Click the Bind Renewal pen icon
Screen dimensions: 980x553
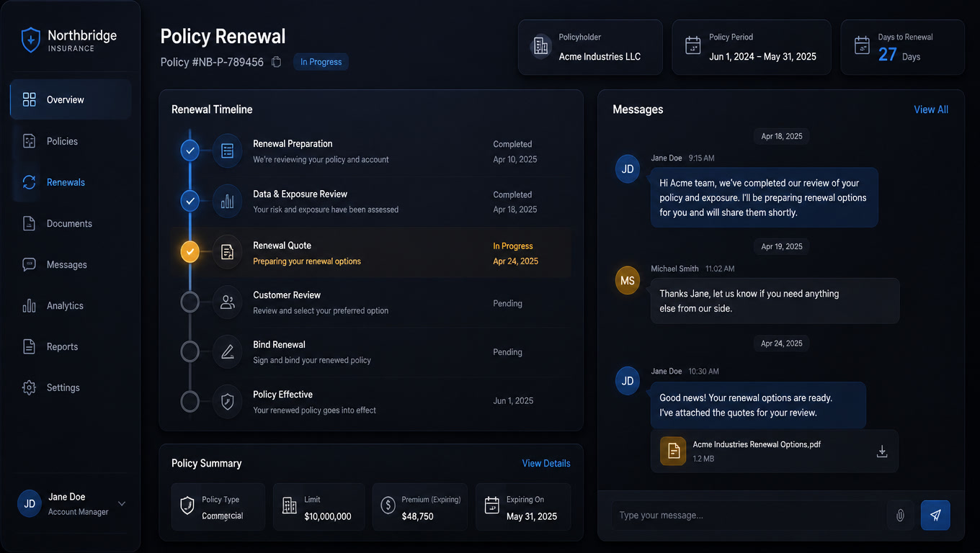228,352
